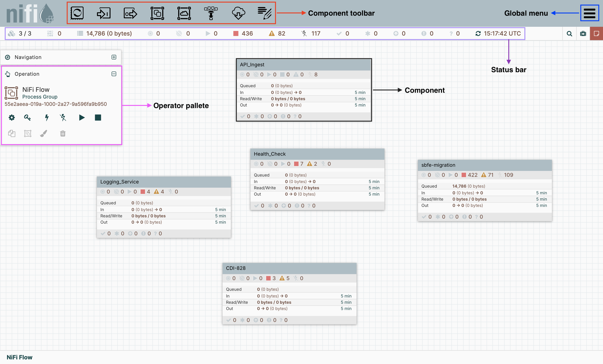This screenshot has height=364, width=603.
Task: Open access policies via the key icon
Action: coord(27,118)
